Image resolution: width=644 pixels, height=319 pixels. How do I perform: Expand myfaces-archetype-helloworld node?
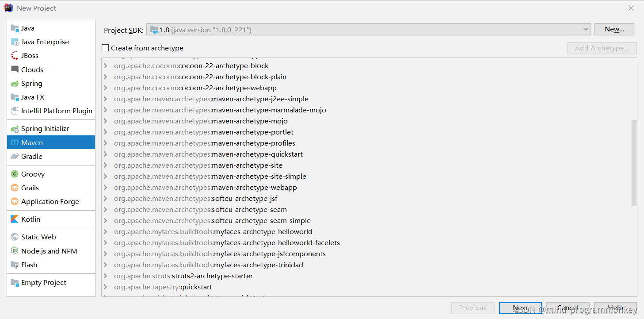point(105,232)
